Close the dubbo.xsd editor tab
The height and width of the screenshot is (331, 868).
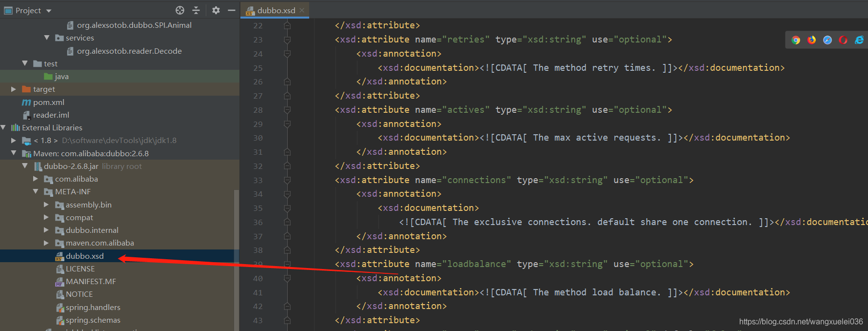(x=302, y=10)
